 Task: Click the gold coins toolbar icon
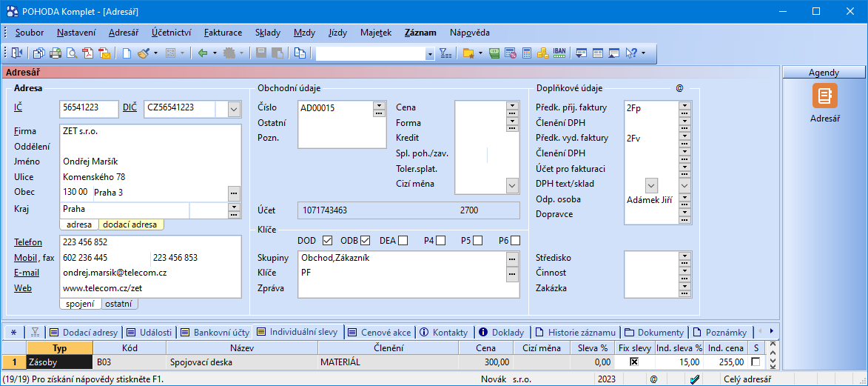click(542, 53)
